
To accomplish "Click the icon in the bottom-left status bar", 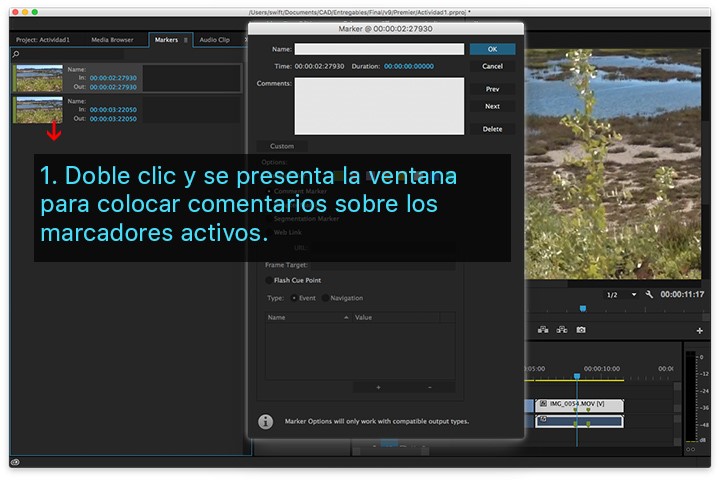I will coord(15,462).
